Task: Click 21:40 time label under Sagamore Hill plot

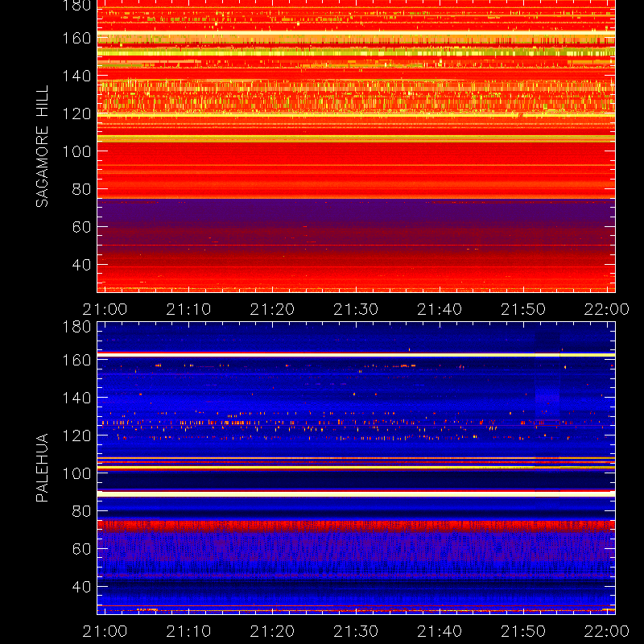Action: click(x=440, y=309)
